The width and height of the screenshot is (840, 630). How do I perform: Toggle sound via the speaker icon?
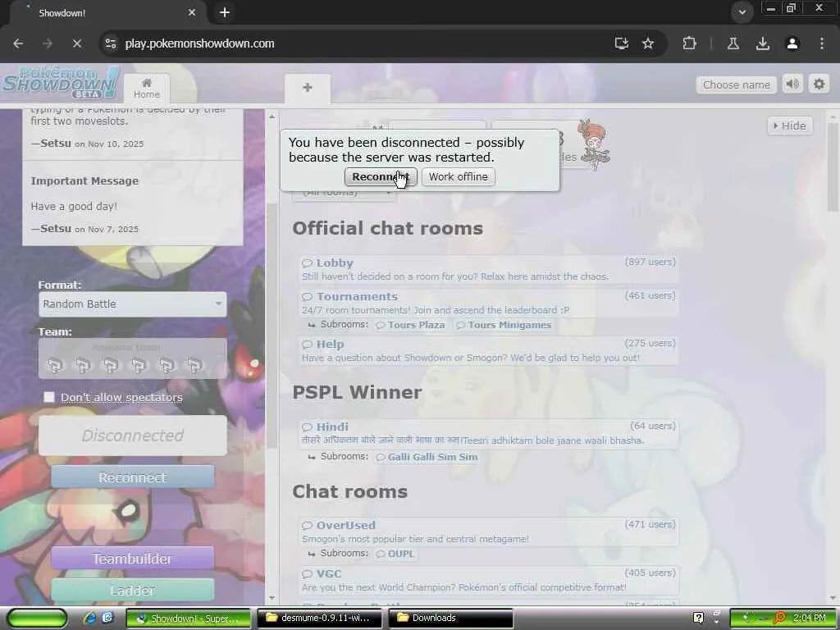793,84
